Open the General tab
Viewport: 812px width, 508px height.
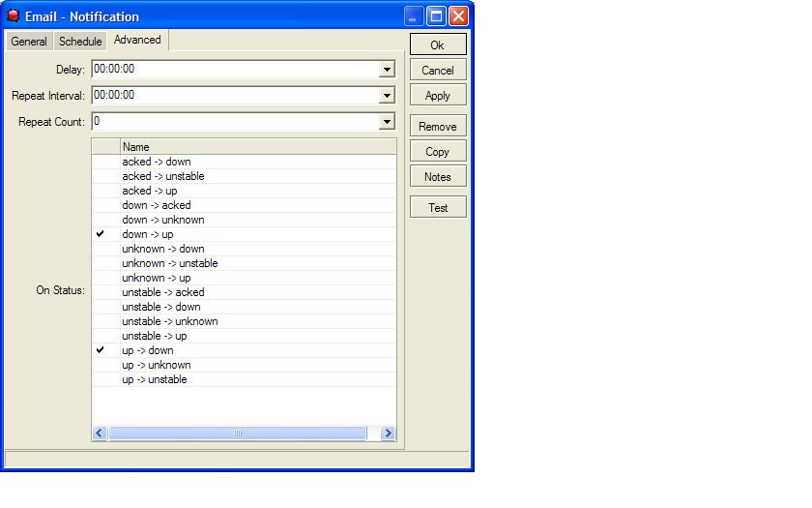(x=29, y=42)
